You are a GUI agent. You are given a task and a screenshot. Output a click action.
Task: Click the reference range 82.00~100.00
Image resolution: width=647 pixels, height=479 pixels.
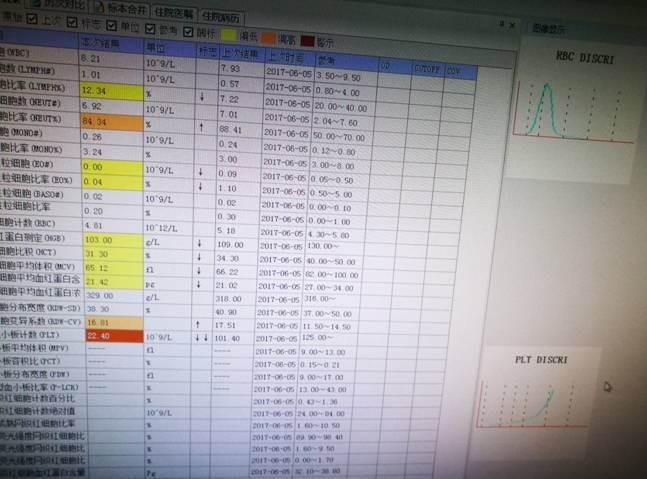point(331,275)
